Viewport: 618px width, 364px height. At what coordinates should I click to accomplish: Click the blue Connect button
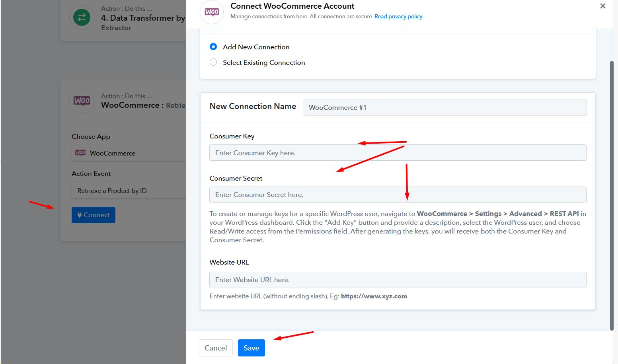tap(94, 215)
